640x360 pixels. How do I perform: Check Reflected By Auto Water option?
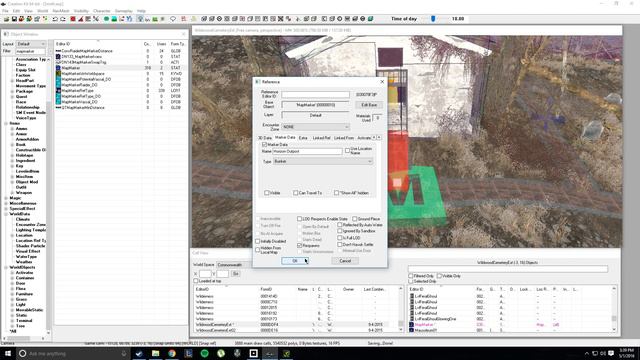coord(340,225)
